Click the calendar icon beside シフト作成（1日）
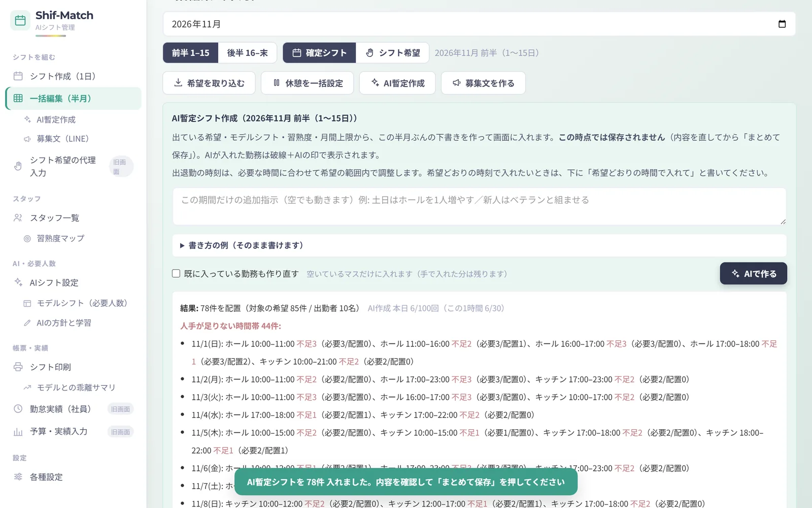This screenshot has height=508, width=812. pyautogui.click(x=18, y=76)
